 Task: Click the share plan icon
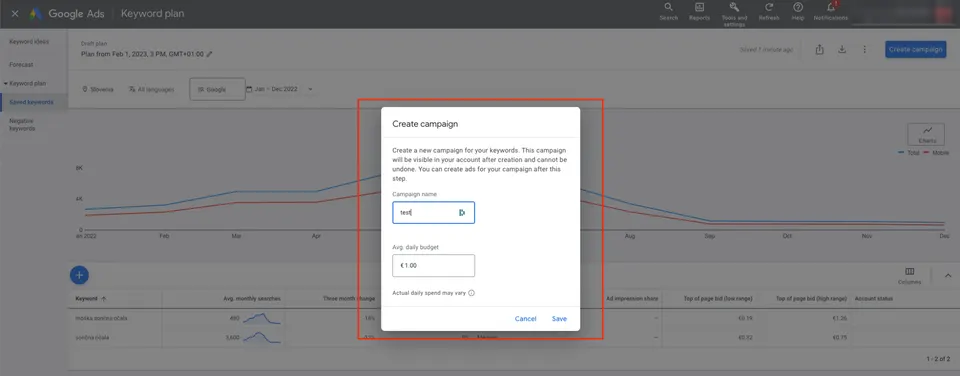tap(819, 50)
